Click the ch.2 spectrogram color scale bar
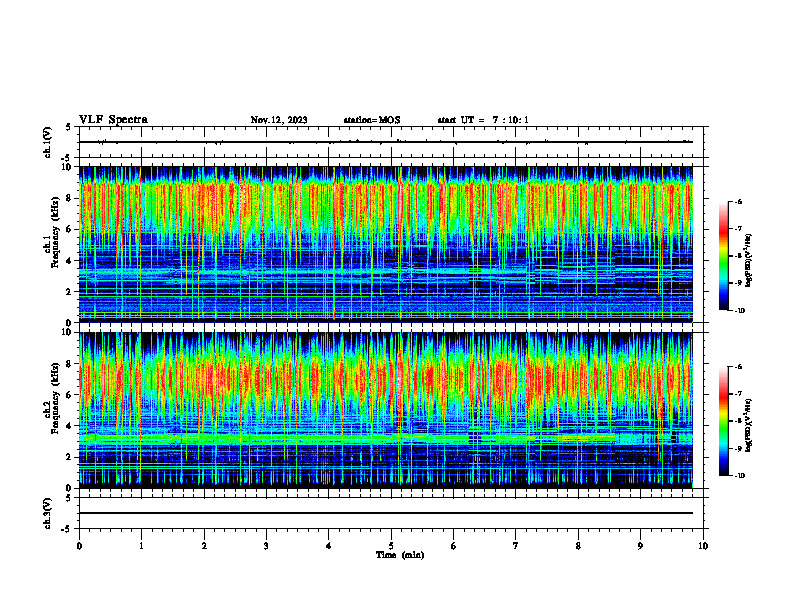 [723, 421]
